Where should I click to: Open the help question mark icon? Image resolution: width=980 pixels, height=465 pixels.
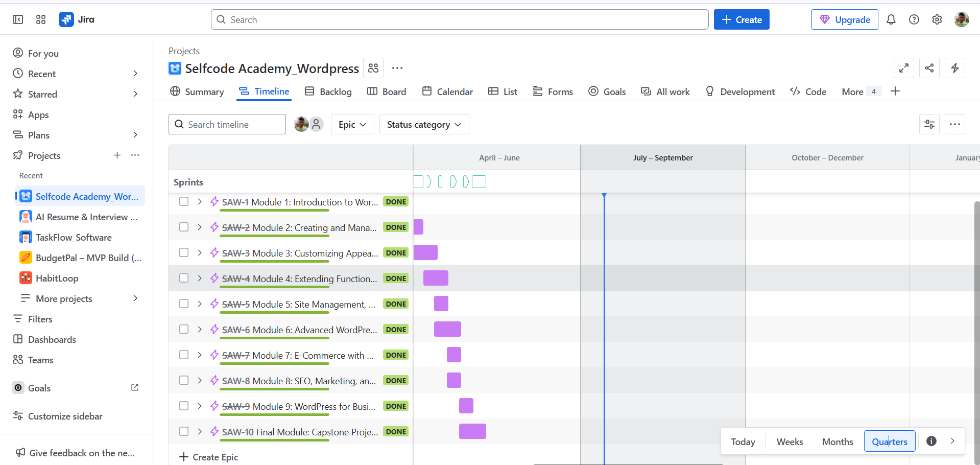pyautogui.click(x=914, y=19)
